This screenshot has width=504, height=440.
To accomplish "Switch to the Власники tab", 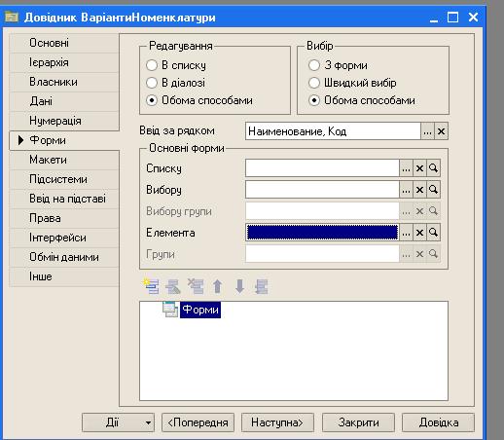I will pyautogui.click(x=64, y=82).
